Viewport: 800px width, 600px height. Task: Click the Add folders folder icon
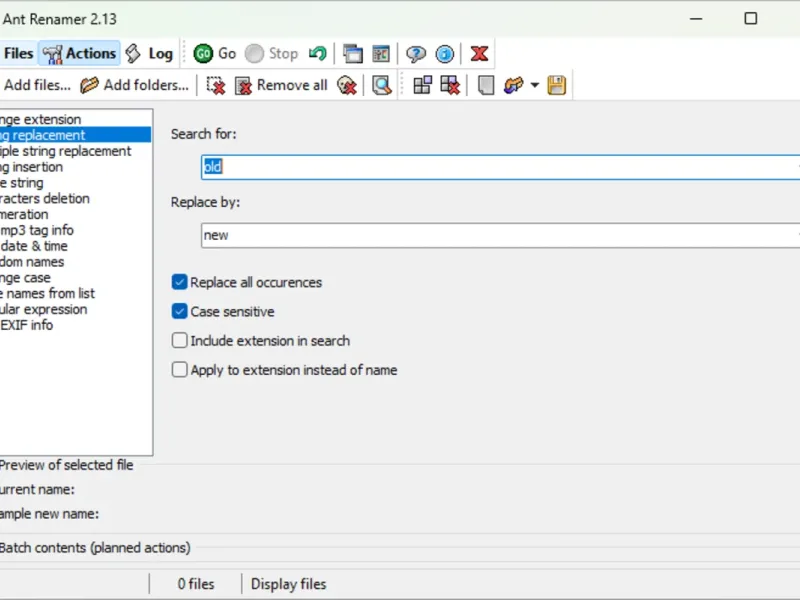coord(89,85)
